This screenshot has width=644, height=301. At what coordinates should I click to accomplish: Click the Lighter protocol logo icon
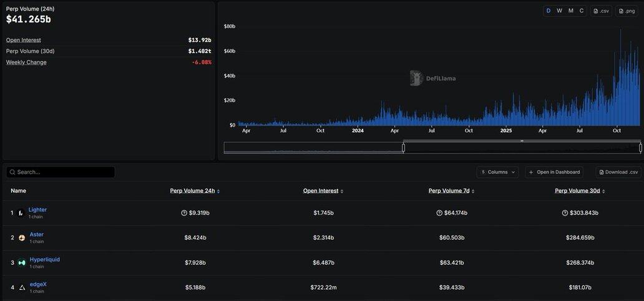coord(21,213)
